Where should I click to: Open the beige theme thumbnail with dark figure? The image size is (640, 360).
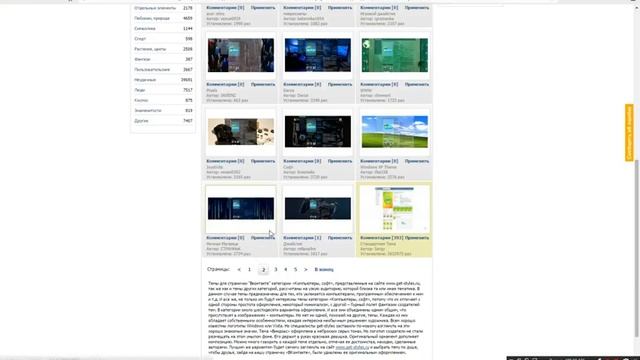tap(241, 131)
